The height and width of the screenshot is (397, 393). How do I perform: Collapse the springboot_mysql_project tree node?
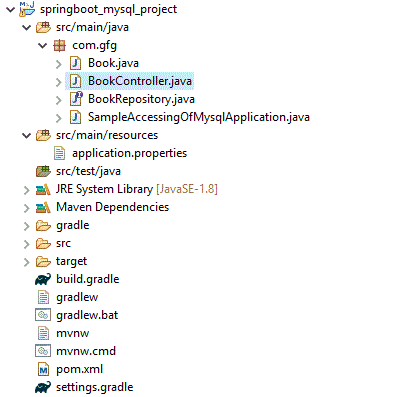tap(11, 9)
